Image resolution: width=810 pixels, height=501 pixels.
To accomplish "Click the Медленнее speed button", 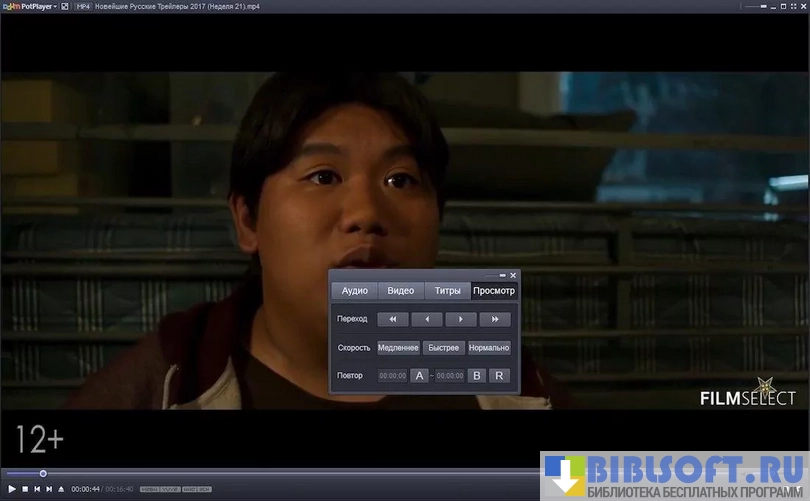I will pos(398,348).
